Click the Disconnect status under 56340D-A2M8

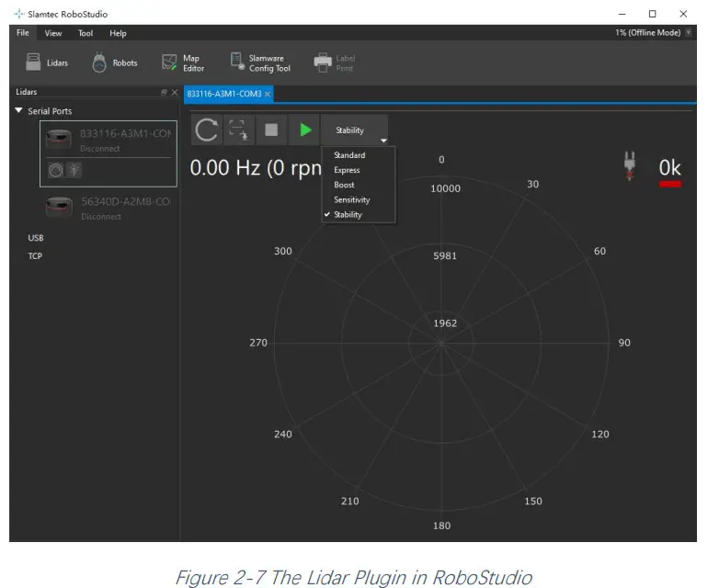[x=101, y=216]
